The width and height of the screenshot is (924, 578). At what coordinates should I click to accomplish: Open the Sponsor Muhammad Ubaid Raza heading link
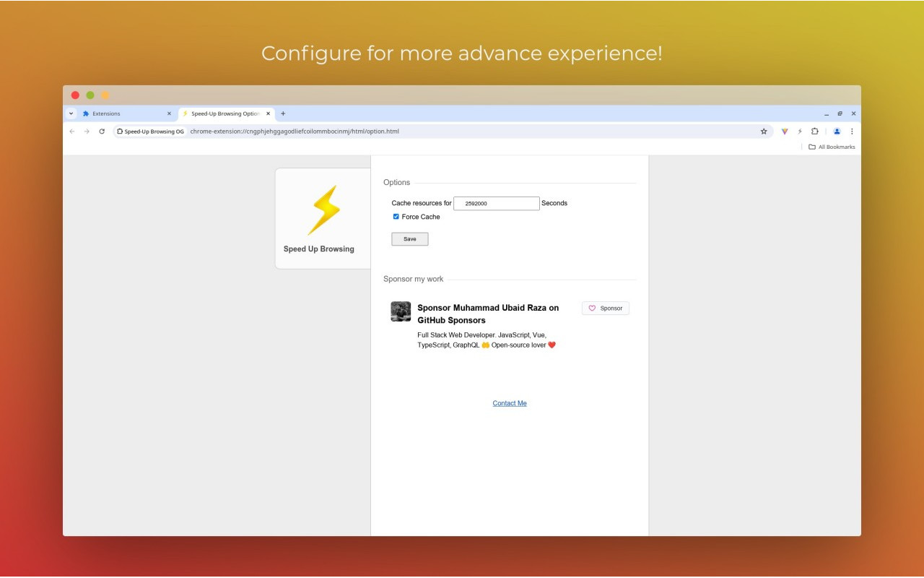pos(488,314)
